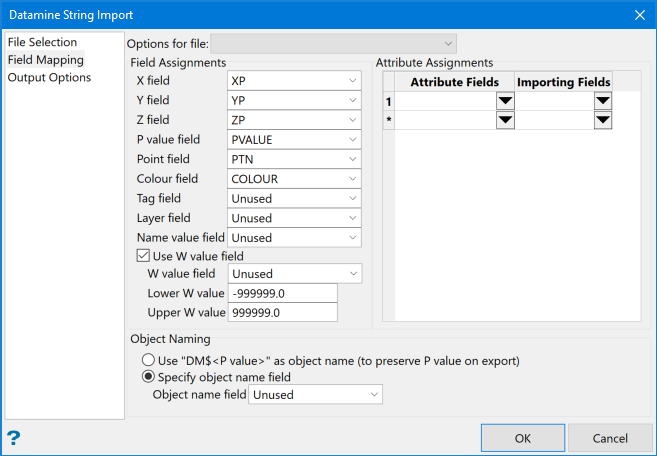Screen dimensions: 657x456
Task: Open new row Attribute Fields dropdown arrow
Action: [505, 120]
